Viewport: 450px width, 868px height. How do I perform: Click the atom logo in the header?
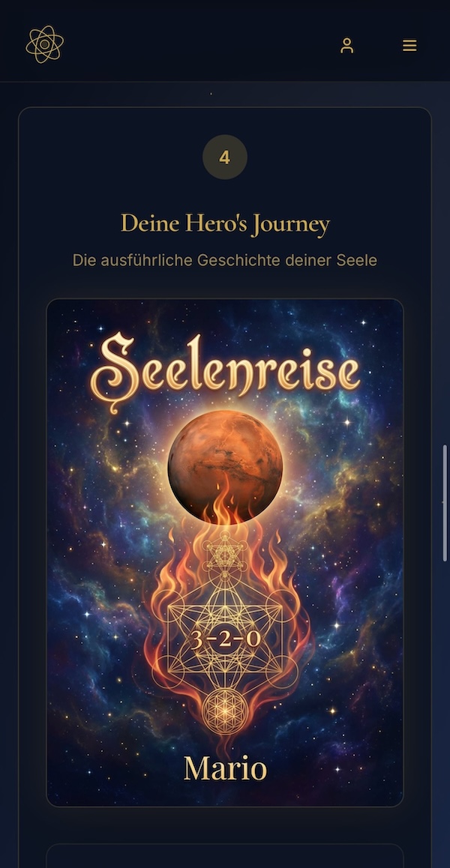click(x=45, y=44)
